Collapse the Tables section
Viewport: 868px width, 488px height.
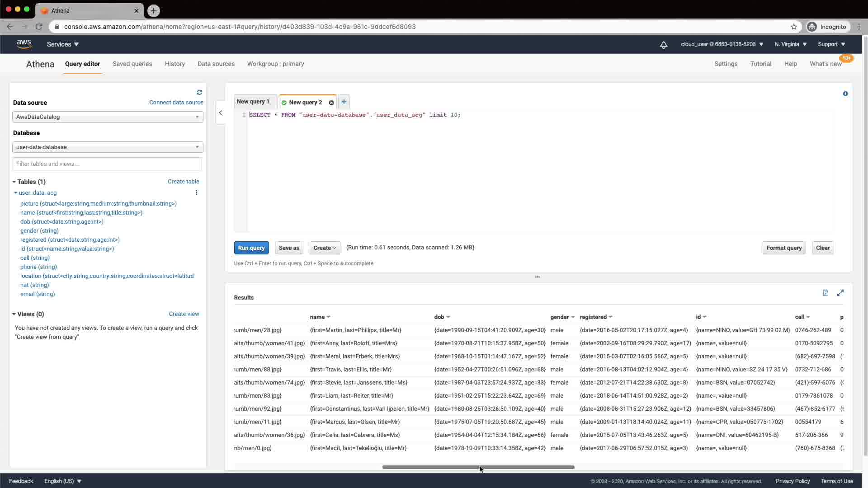pyautogui.click(x=14, y=182)
